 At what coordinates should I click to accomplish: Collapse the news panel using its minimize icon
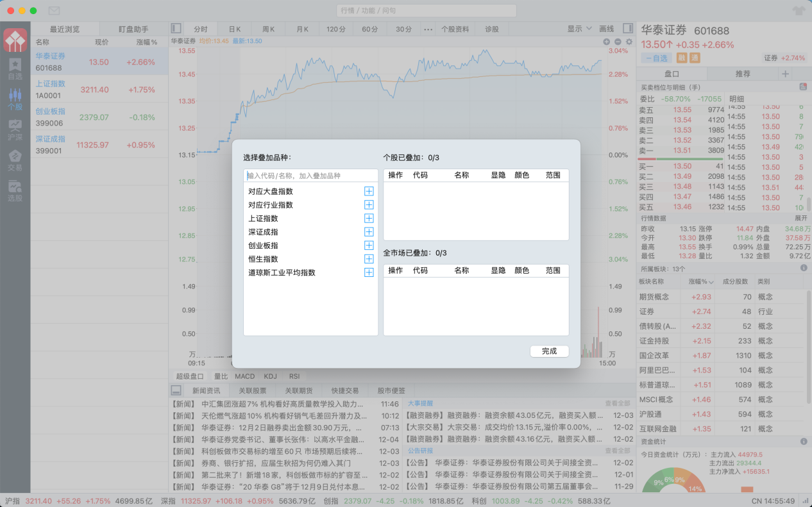click(176, 390)
